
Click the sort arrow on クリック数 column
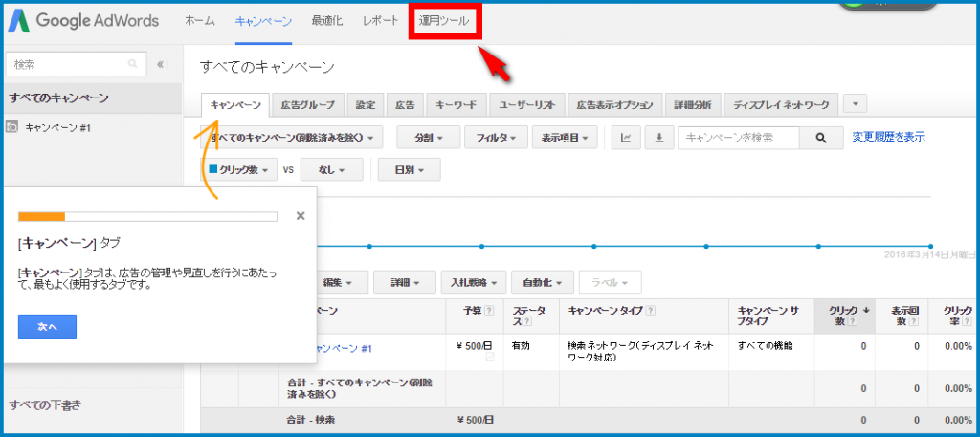click(x=867, y=310)
